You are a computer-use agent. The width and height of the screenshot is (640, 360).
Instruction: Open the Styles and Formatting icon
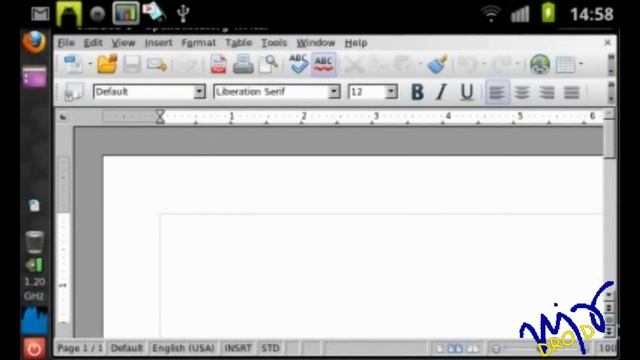click(x=74, y=92)
